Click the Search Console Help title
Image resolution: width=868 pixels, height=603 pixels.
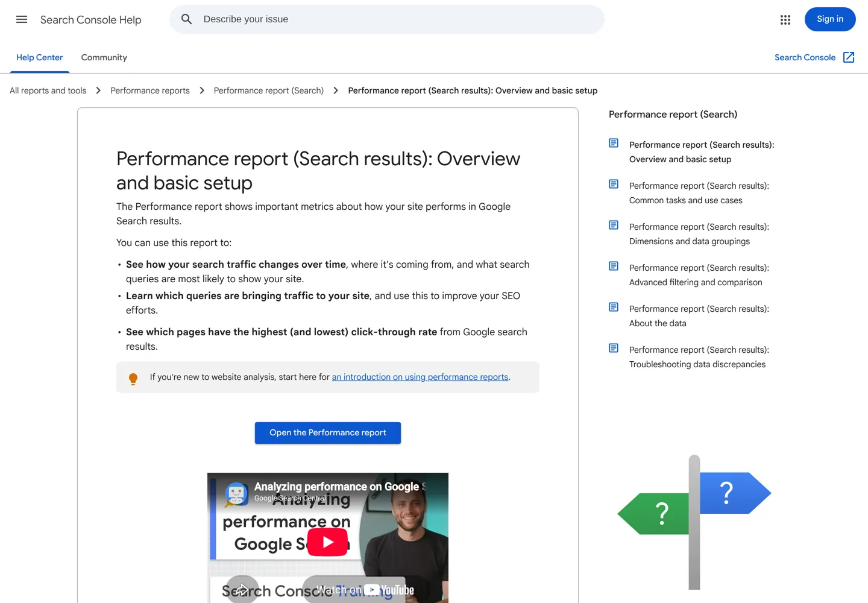pyautogui.click(x=91, y=20)
